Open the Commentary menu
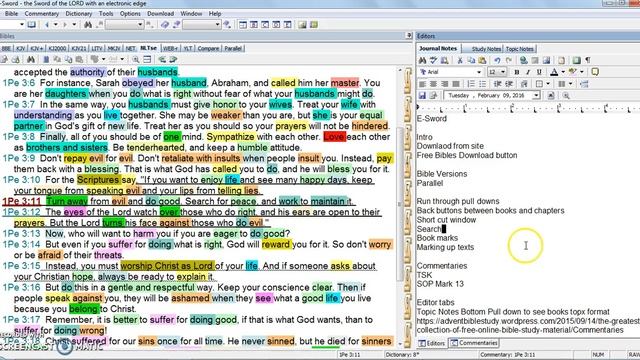 (x=42, y=13)
